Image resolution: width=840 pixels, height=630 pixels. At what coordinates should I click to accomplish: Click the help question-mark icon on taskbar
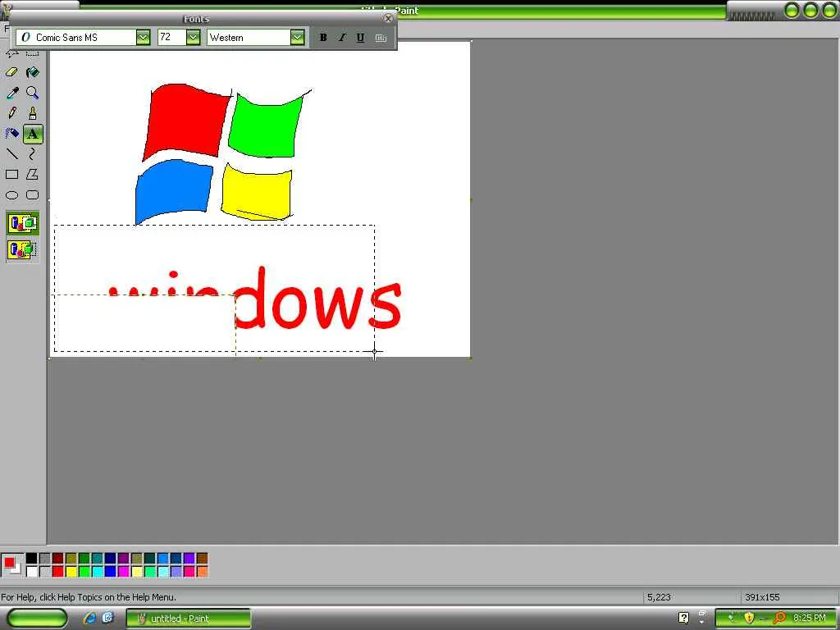click(683, 619)
